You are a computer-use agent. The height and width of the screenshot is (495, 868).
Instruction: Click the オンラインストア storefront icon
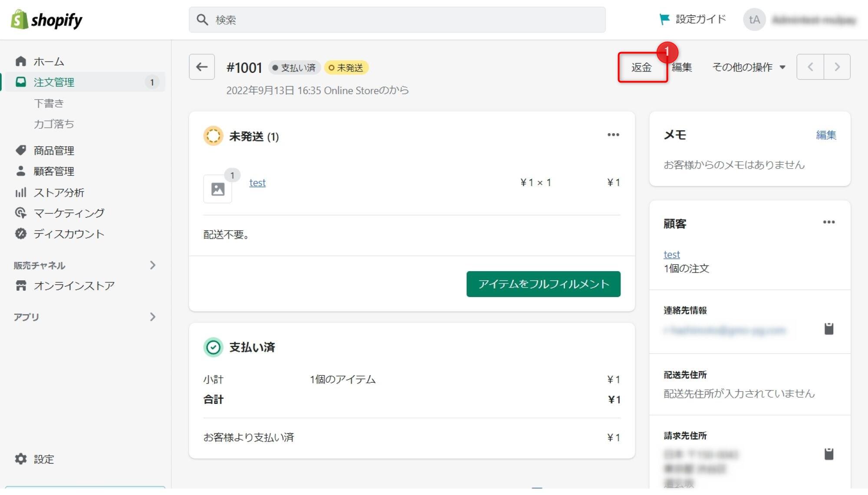click(21, 285)
